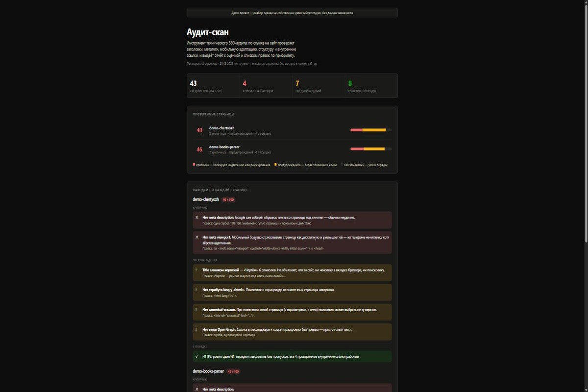Click the "ПРЕДУПРЕЖДЕНИЯ" label above the yellow cards
Screen dimensions: 588x392
(205, 260)
